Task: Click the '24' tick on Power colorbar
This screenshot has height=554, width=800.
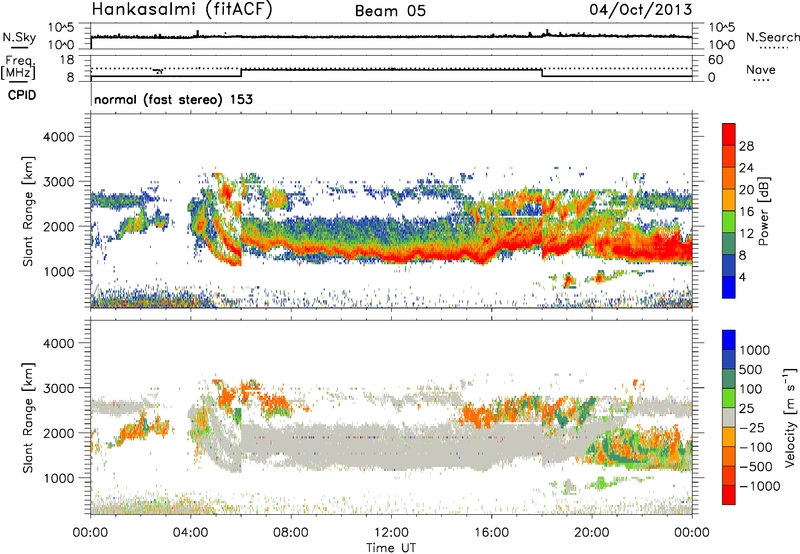Action: pyautogui.click(x=746, y=168)
